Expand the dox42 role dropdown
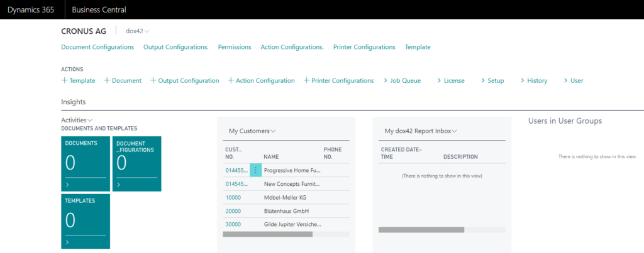Viewport: 644px width, 253px height. [x=137, y=31]
